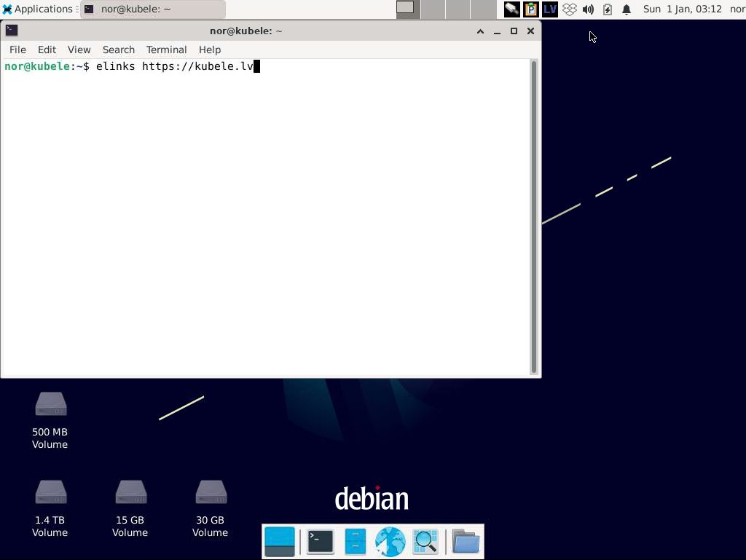Click the terminal's vertical scrollbar
Image resolution: width=746 pixels, height=560 pixels.
[x=533, y=217]
